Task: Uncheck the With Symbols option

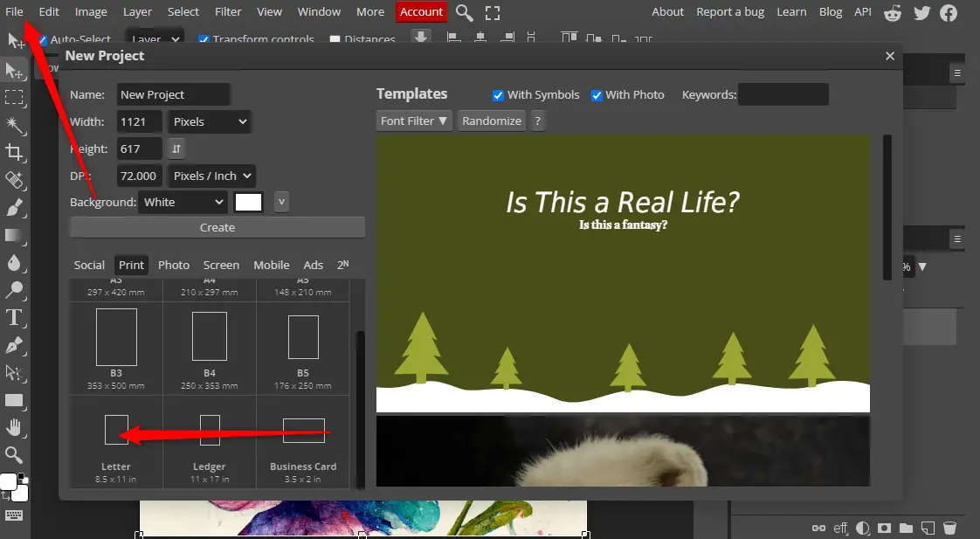Action: click(x=498, y=95)
